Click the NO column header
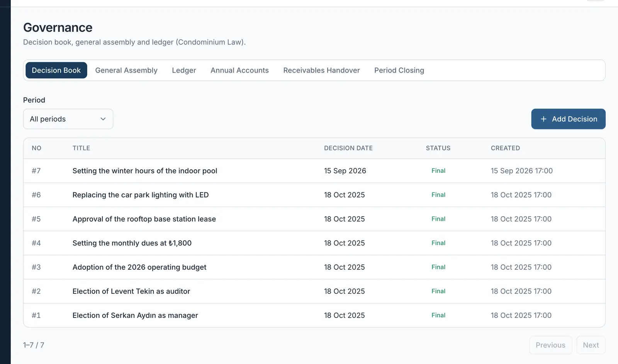Viewport: 618px width, 364px height. tap(36, 148)
